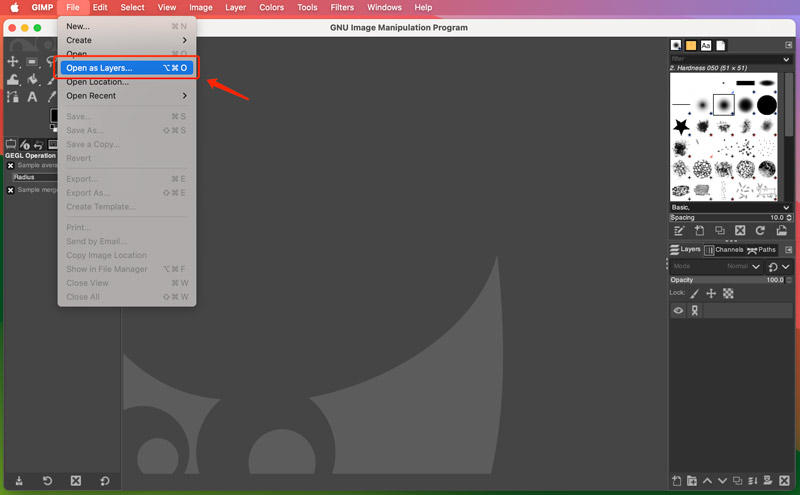Expand the brush filter dropdown
Image resolution: width=800 pixels, height=495 pixels.
[786, 59]
